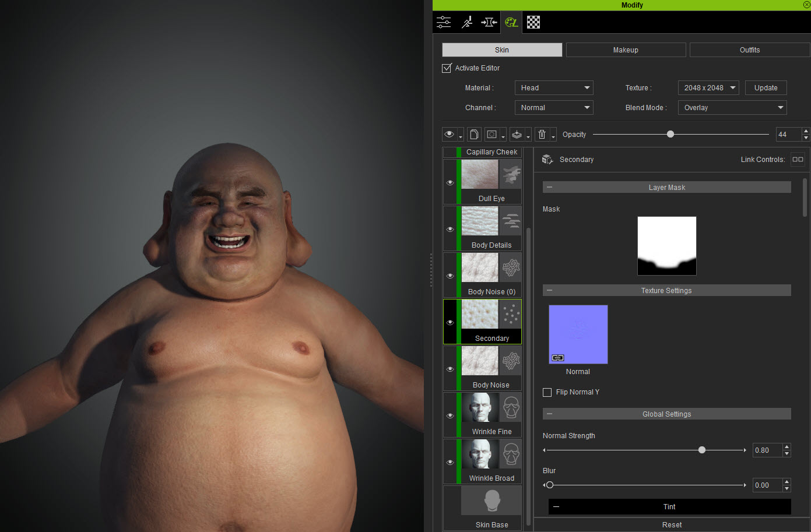The width and height of the screenshot is (811, 532).
Task: Adjust the Blur slider handle
Action: pyautogui.click(x=549, y=485)
